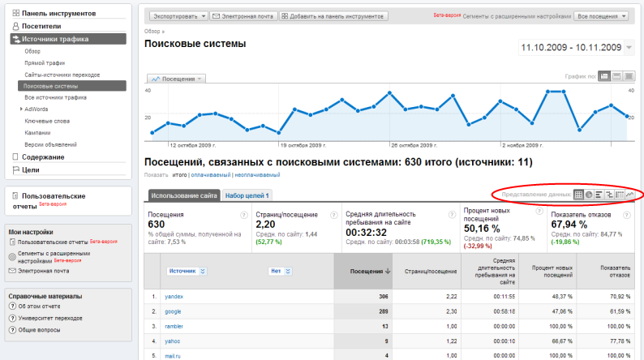The image size is (644, 360).
Task: Sort by Страниц/посещение column header
Action: pos(431,272)
